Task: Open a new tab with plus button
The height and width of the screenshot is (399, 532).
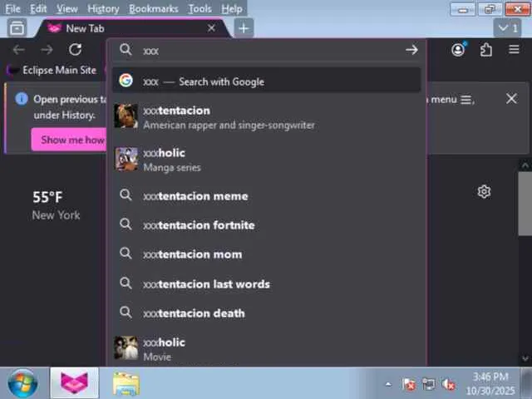Action: pos(244,28)
